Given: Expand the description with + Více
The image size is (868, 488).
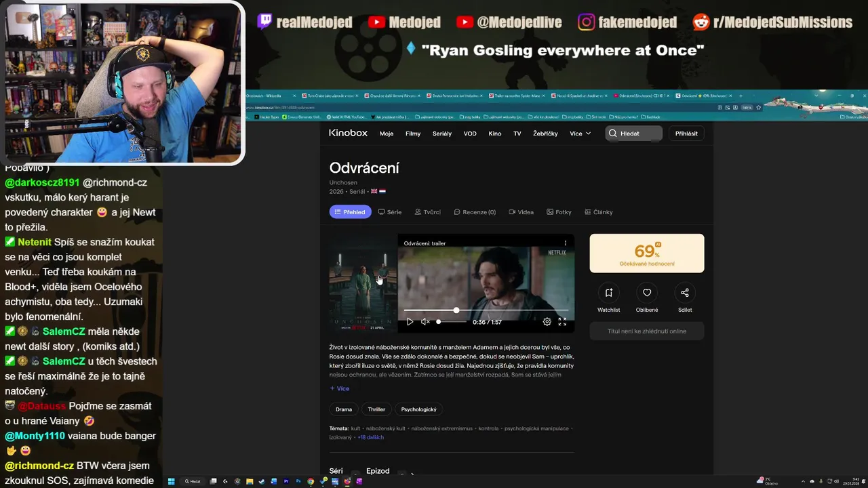Looking at the screenshot, I should pos(340,388).
